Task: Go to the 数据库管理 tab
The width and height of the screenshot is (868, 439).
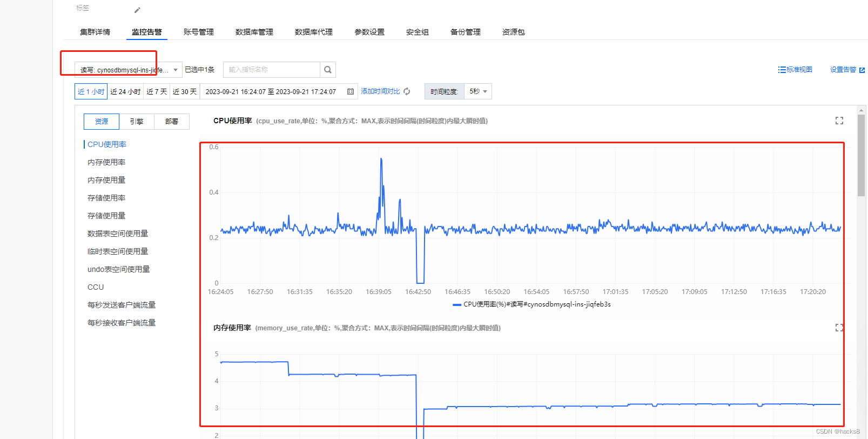Action: pos(254,32)
